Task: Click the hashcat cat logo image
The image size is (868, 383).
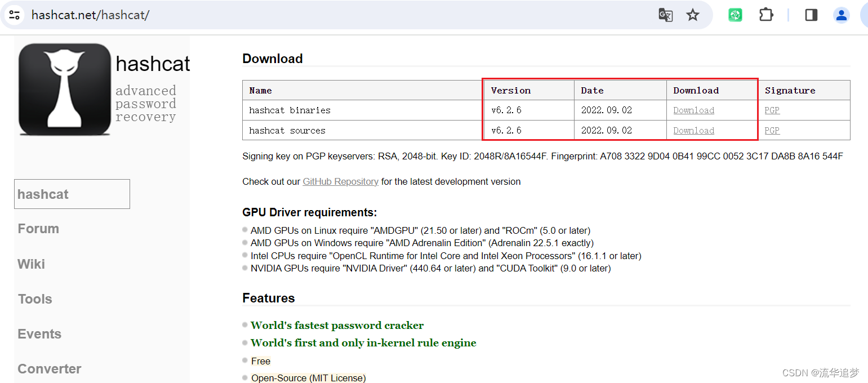Action: pos(65,90)
